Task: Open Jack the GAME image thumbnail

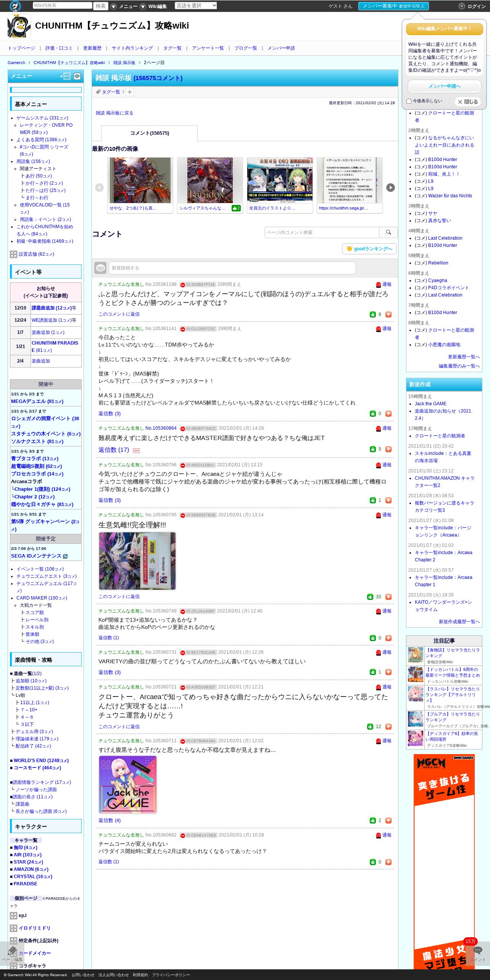Action: 128,784
